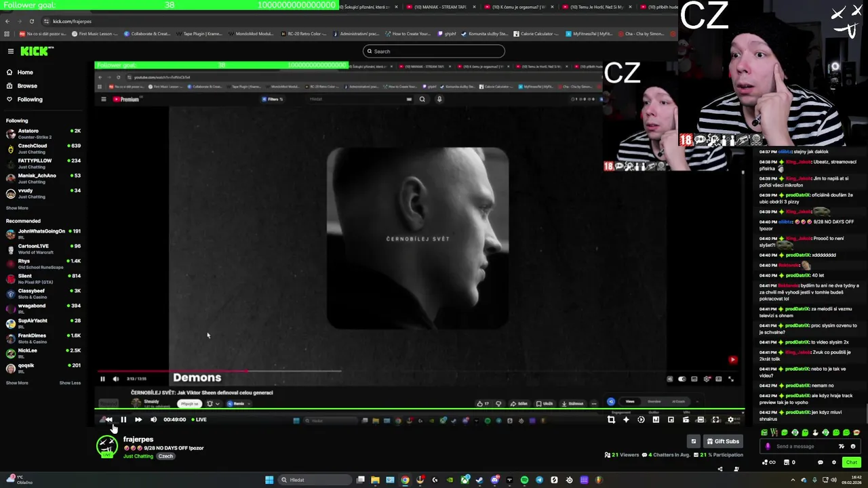Open the Just Chatting category link

138,456
